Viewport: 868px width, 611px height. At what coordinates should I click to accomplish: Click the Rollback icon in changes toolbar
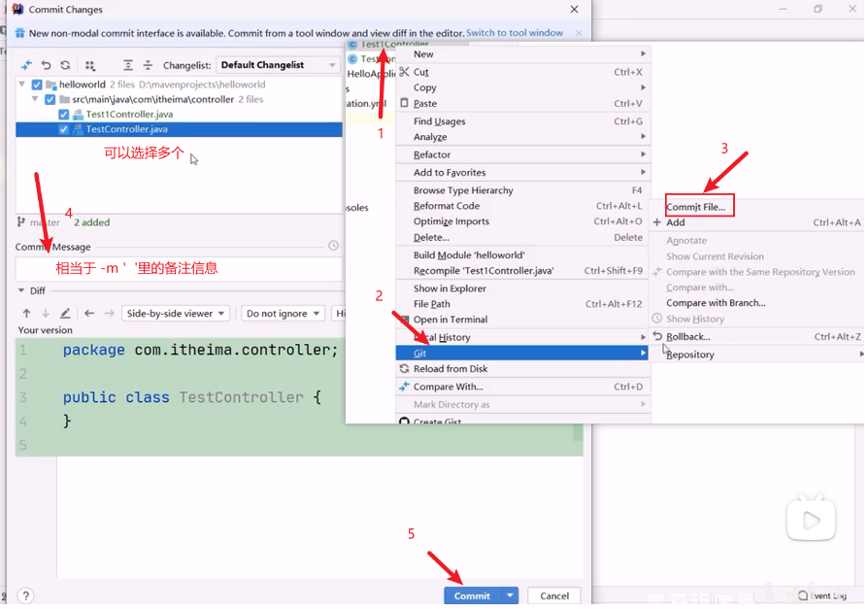pos(46,66)
